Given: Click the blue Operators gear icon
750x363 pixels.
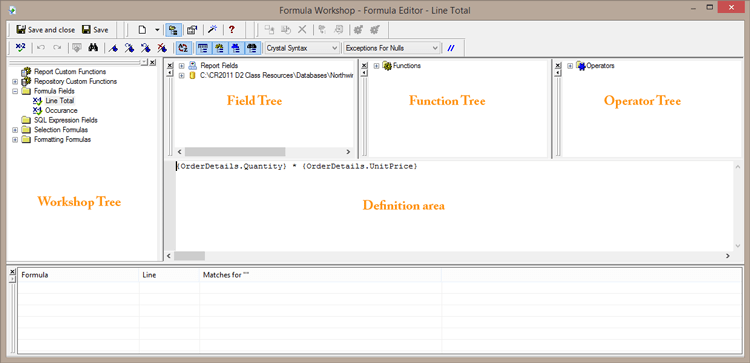Looking at the screenshot, I should (x=581, y=66).
